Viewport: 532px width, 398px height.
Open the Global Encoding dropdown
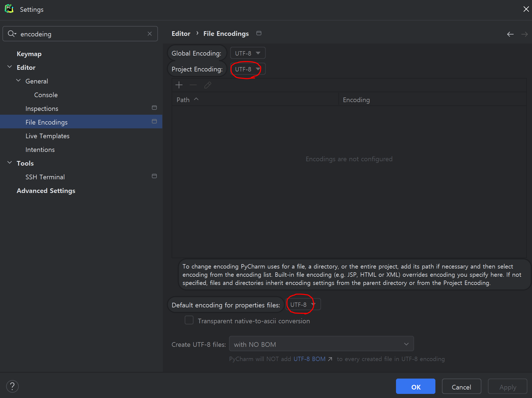click(x=248, y=53)
